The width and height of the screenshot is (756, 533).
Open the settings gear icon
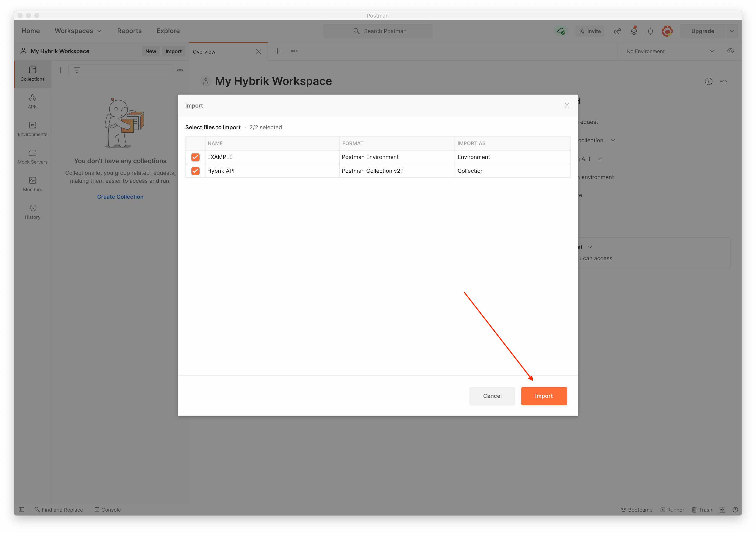click(x=634, y=31)
